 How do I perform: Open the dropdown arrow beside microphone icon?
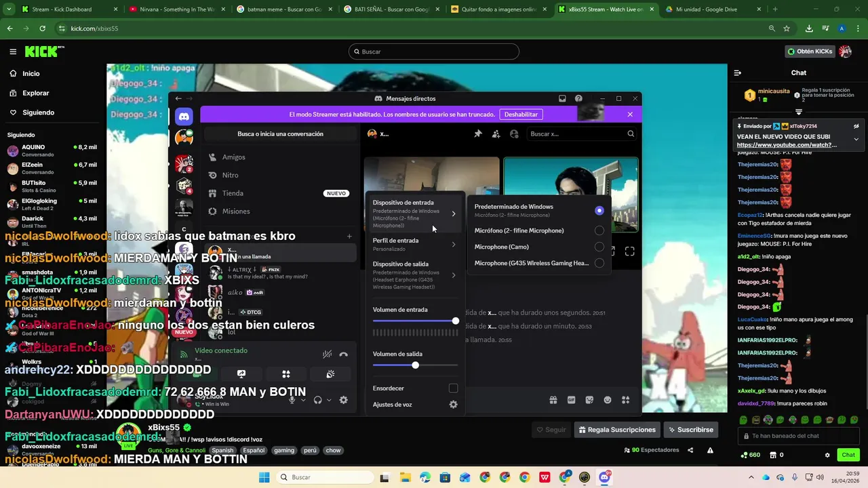coord(302,400)
